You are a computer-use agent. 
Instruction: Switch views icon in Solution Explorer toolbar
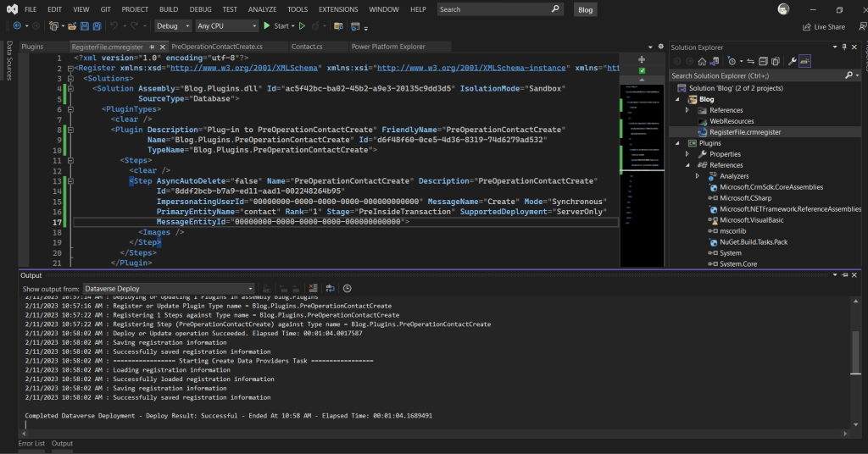point(714,61)
